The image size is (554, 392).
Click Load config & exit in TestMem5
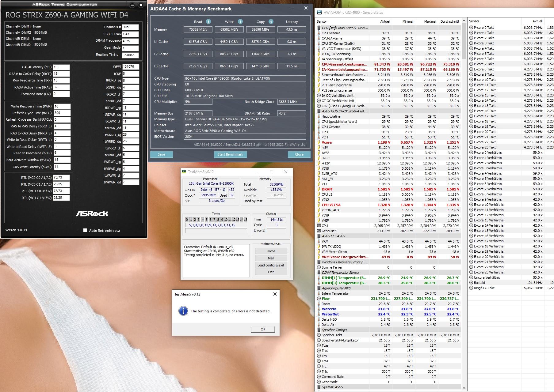271,265
